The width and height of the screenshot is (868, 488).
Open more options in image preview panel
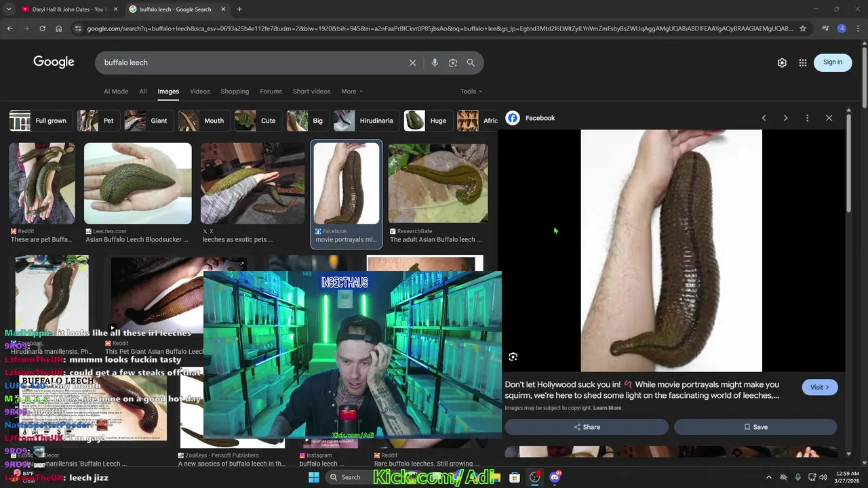tap(807, 118)
